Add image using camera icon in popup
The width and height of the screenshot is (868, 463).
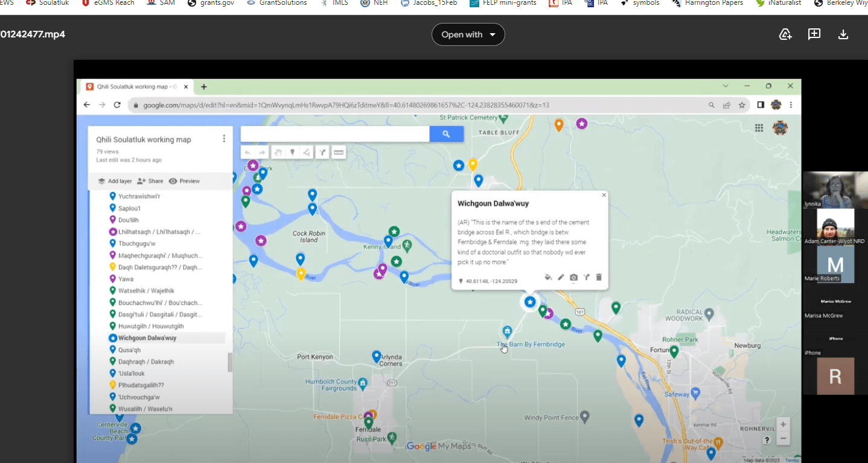(x=573, y=278)
